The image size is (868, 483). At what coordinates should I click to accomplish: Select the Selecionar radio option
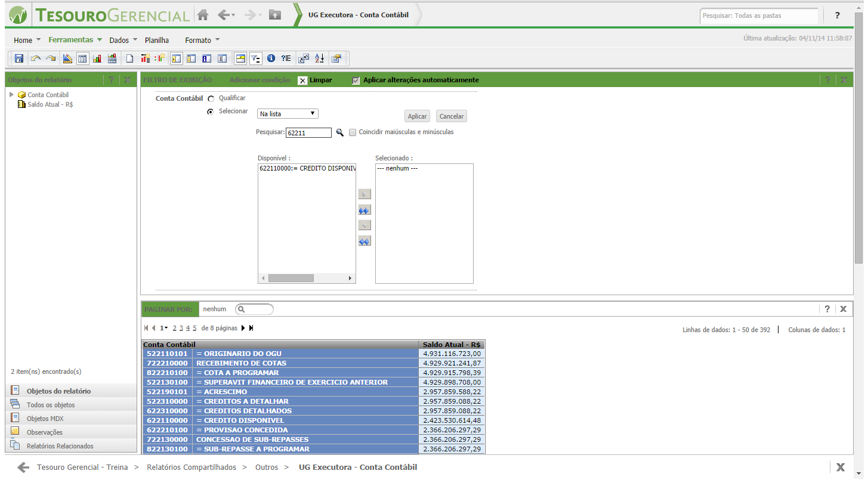click(211, 112)
